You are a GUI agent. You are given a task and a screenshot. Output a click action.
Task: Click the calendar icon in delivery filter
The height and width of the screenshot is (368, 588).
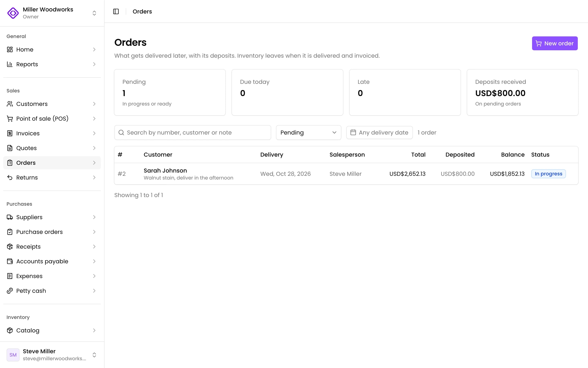pos(353,132)
